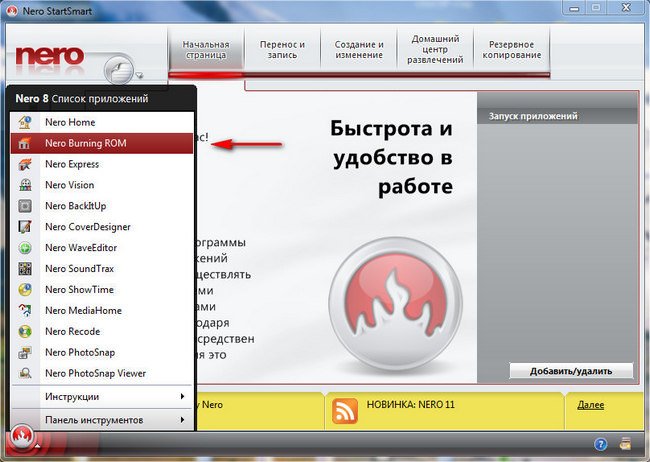Screen dimensions: 650x462
Task: Click the Nero Express icon
Action: point(25,164)
